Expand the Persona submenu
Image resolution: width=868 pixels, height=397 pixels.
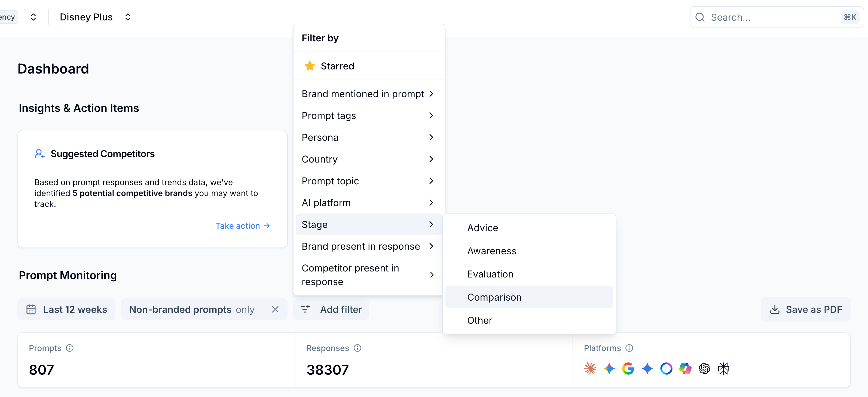[x=369, y=137]
